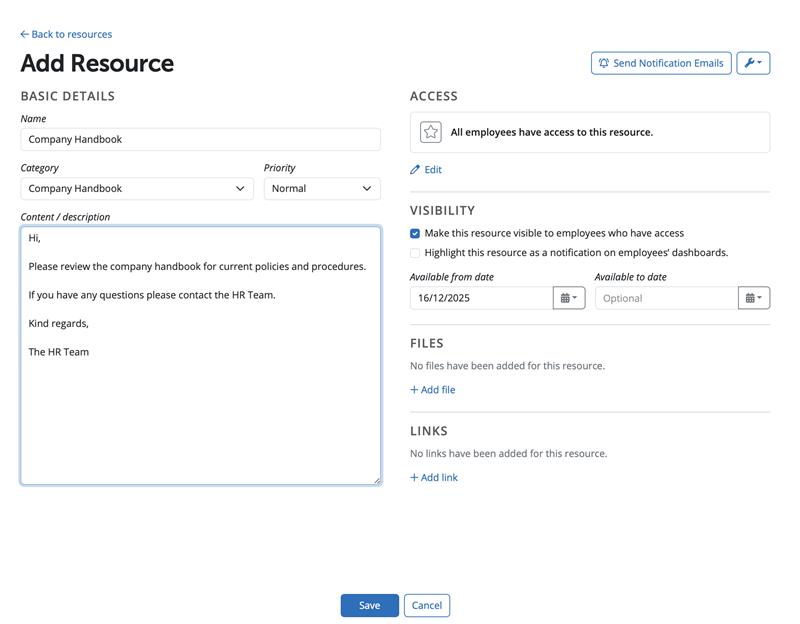Add a file to the resource
Image resolution: width=800 pixels, height=624 pixels.
tap(433, 390)
